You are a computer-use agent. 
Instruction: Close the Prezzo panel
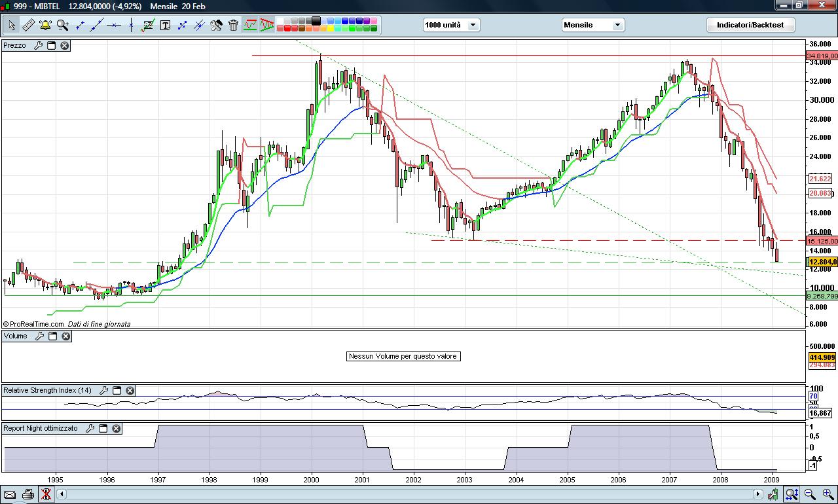[x=65, y=46]
